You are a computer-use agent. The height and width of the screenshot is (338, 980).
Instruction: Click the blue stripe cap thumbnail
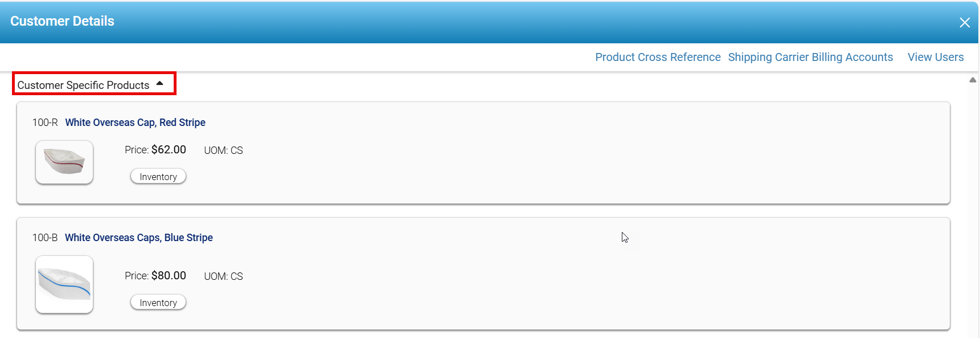tap(64, 284)
